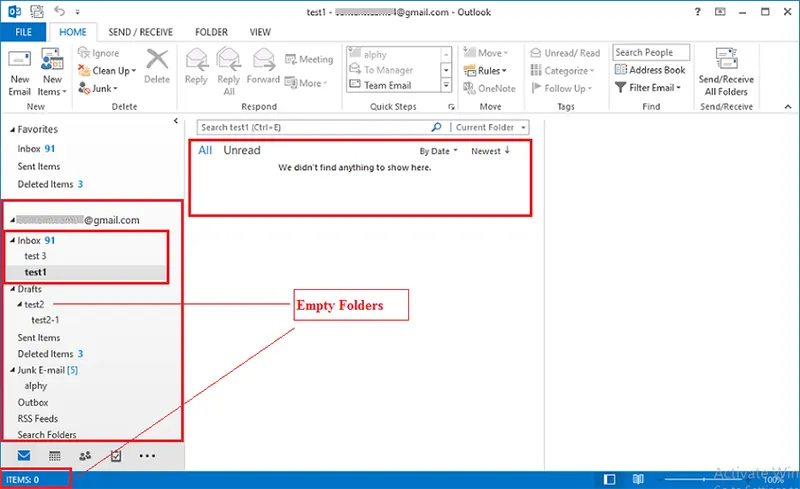Open the Move dropdown
The height and width of the screenshot is (489, 800).
tap(486, 53)
